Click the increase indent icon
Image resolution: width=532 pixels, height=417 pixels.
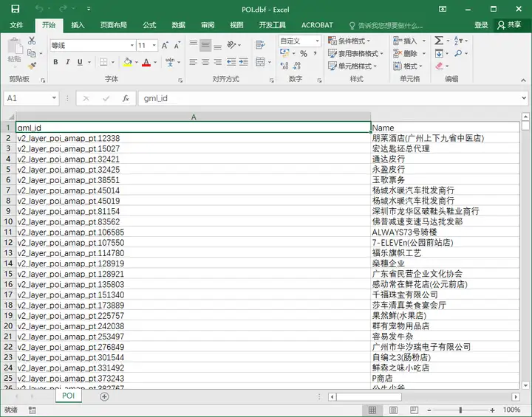[244, 62]
